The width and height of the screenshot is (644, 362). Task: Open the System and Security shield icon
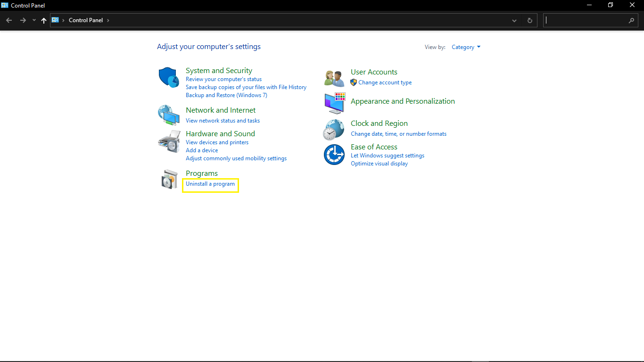[169, 77]
